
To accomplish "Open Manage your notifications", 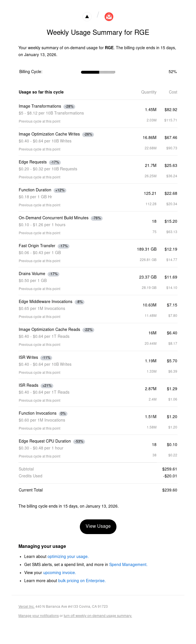I will click(x=39, y=616).
